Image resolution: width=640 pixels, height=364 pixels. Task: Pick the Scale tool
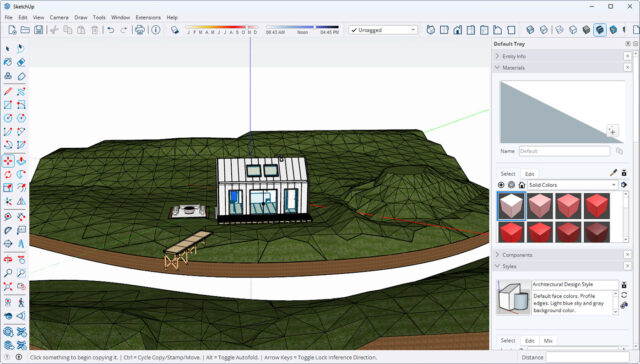pos(7,188)
